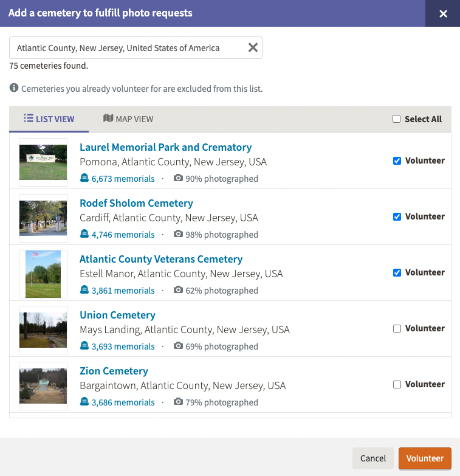Switch to the List View tab

tap(49, 119)
